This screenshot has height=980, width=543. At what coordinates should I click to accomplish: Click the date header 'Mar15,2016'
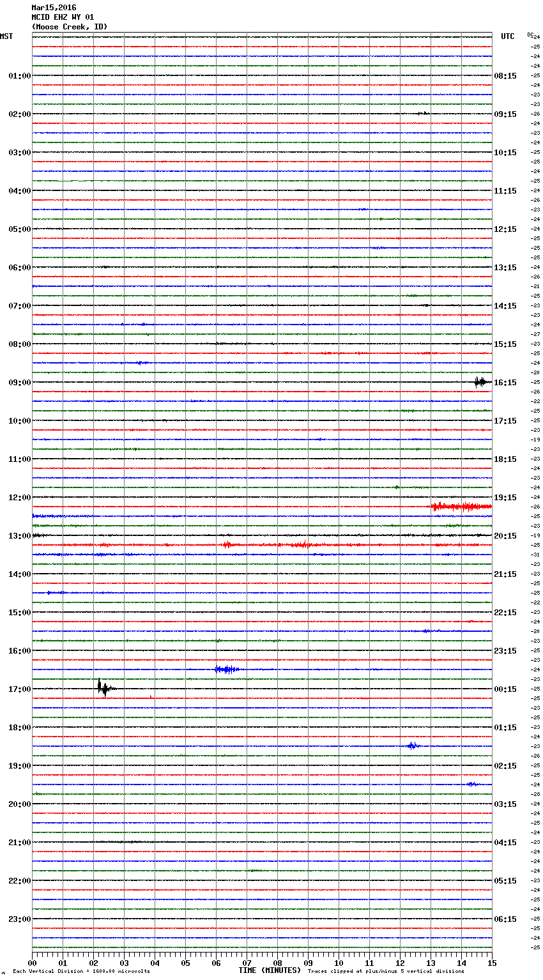click(x=54, y=8)
